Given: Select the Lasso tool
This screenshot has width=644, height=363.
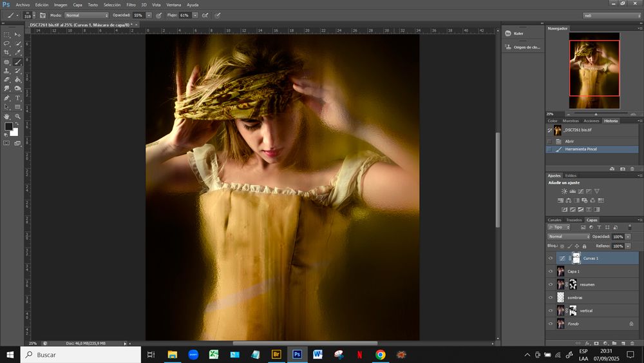Looking at the screenshot, I should point(6,44).
